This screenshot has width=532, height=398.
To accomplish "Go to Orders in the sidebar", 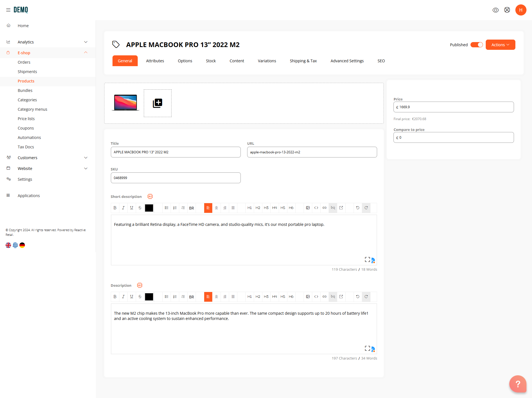I will pos(24,62).
